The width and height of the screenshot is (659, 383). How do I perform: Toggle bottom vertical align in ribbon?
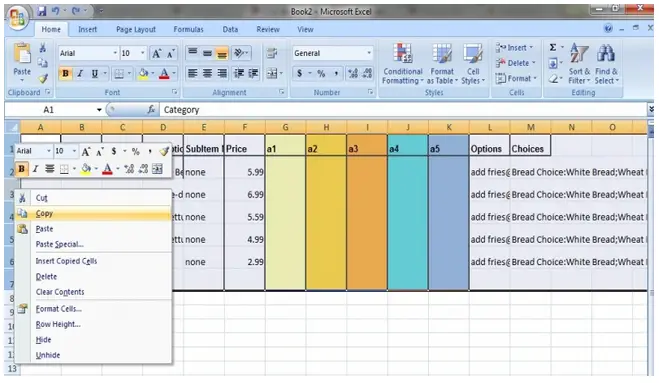(x=222, y=53)
